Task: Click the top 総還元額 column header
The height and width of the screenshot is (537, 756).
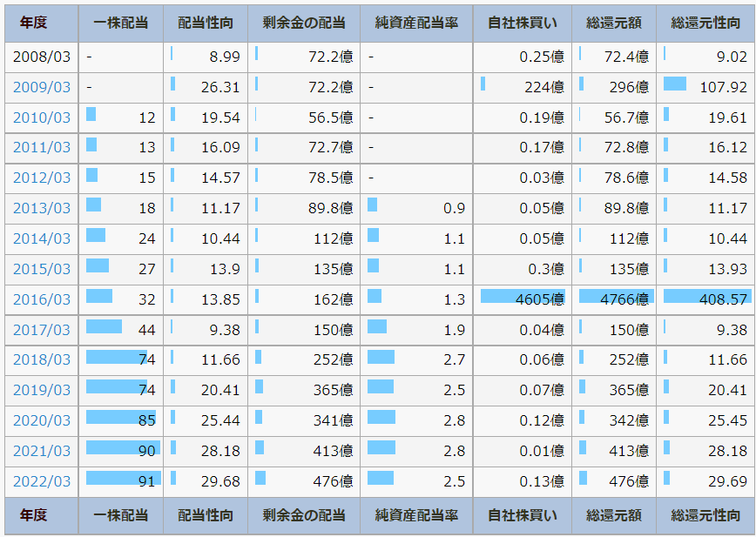Action: pos(614,23)
